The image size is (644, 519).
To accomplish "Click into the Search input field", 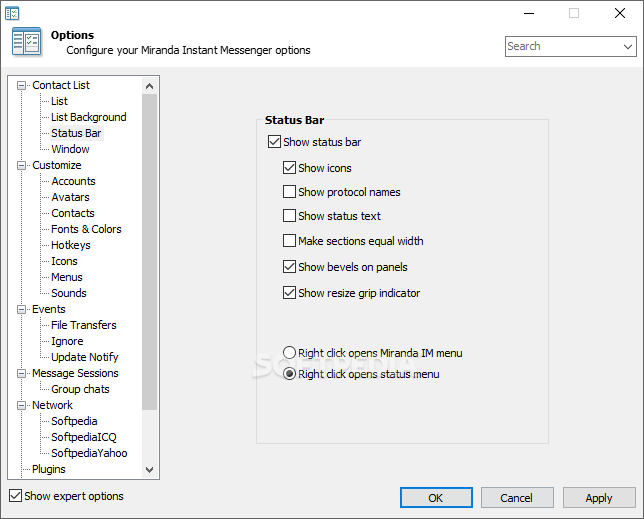I will 563,46.
